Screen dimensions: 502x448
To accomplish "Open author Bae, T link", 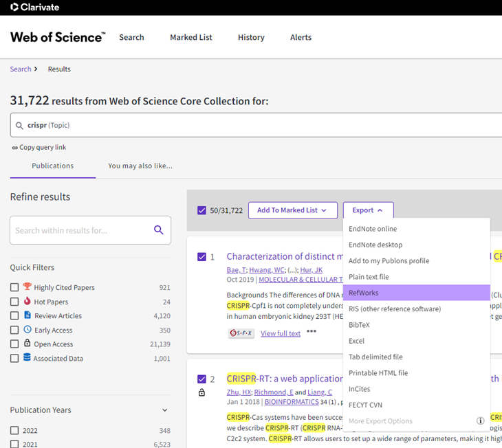I will [x=236, y=270].
